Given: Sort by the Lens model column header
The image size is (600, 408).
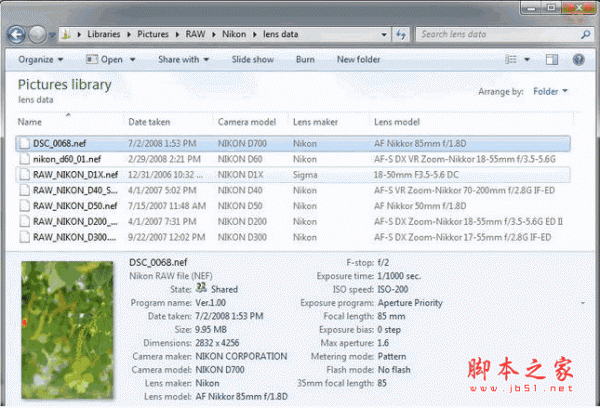Looking at the screenshot, I should [x=396, y=122].
